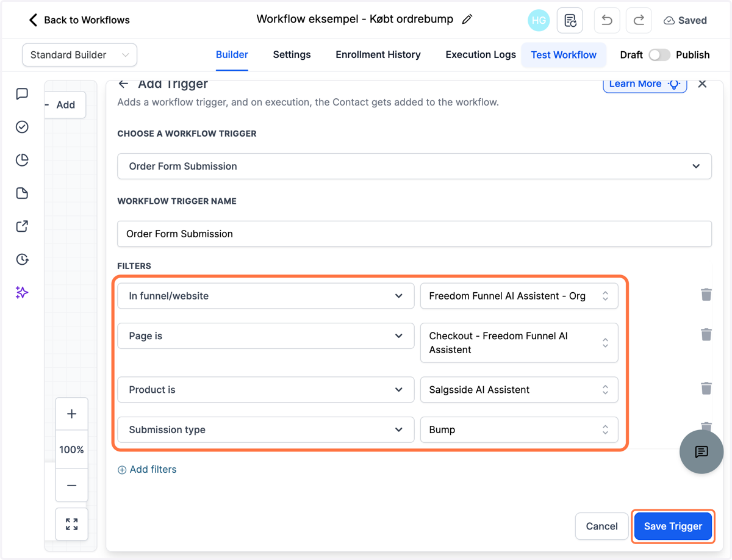Click the Test Workflow button
This screenshot has width=732, height=560.
tap(564, 55)
